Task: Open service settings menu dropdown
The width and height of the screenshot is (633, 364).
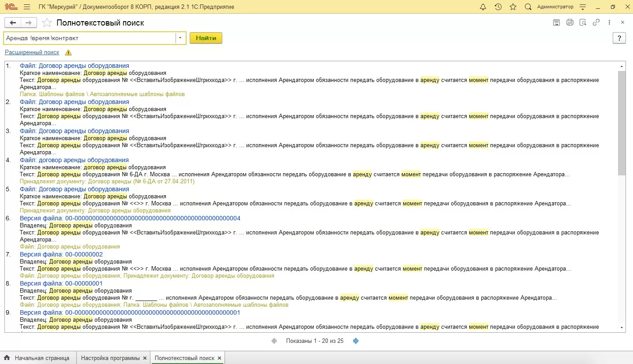Action: pyautogui.click(x=583, y=7)
